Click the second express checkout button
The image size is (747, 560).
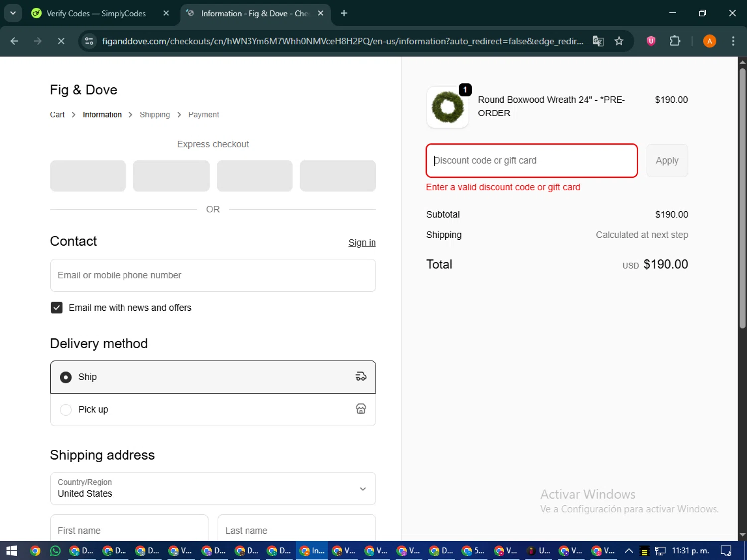click(171, 176)
